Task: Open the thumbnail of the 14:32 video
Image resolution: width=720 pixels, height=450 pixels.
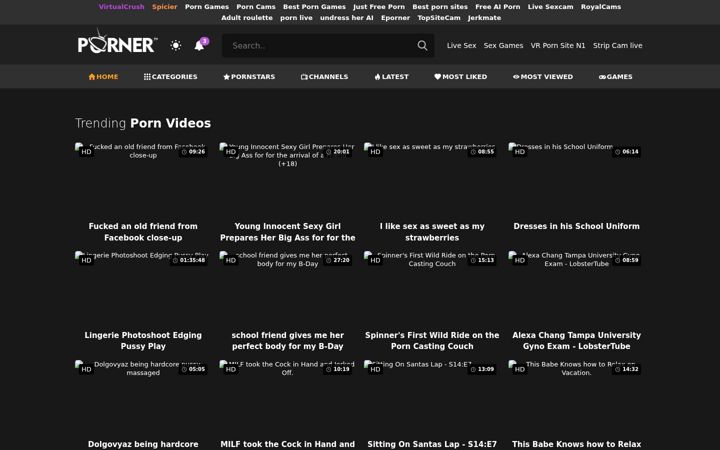Action: tap(576, 397)
